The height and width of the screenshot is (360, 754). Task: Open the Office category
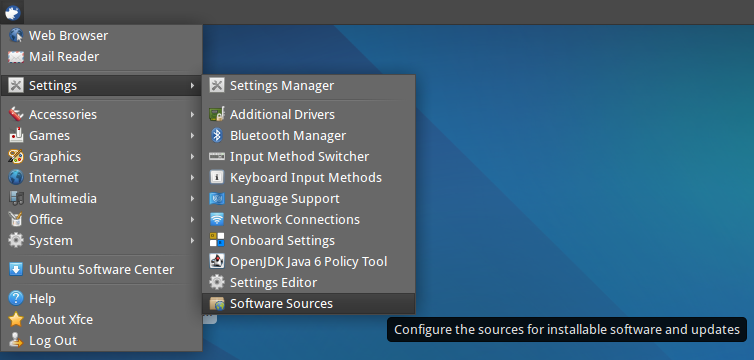tap(101, 220)
